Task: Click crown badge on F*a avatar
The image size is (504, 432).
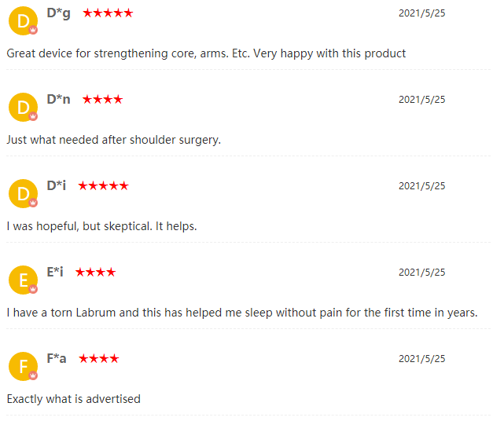Action: pos(33,375)
